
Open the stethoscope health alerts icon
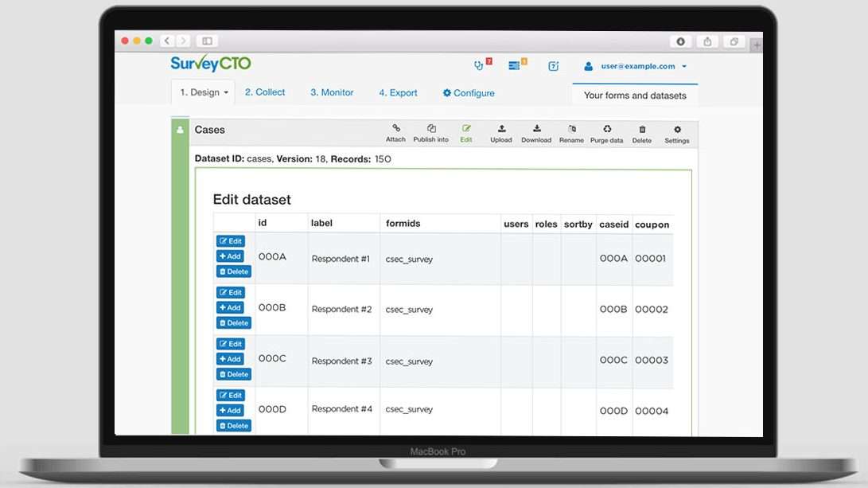[x=479, y=66]
